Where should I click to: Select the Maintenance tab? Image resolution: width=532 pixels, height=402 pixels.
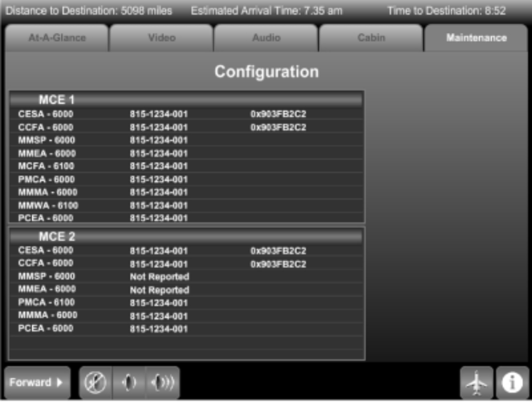(x=476, y=38)
